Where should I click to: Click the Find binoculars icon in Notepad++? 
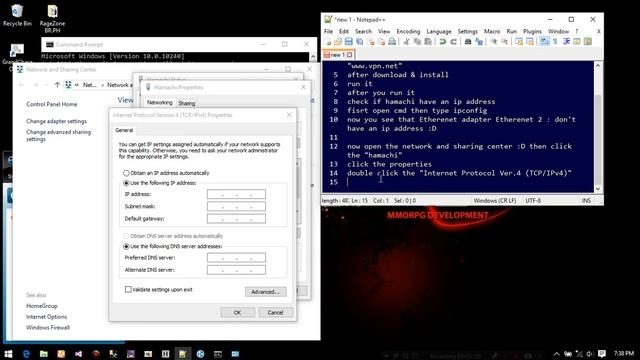(468, 41)
